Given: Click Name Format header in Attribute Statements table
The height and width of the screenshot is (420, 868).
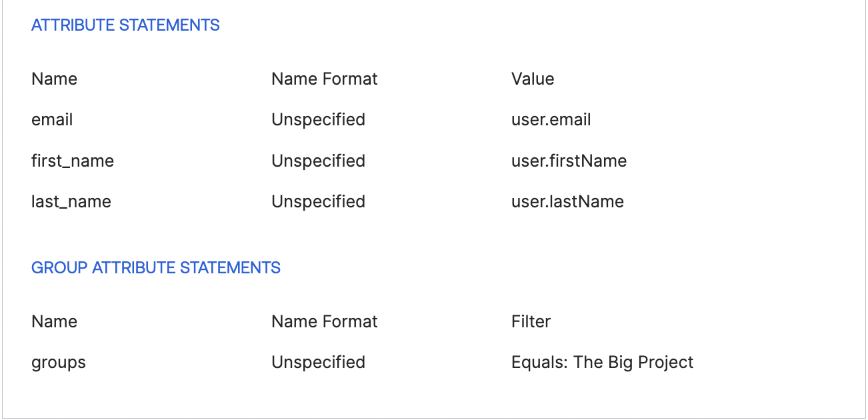Looking at the screenshot, I should (x=324, y=79).
